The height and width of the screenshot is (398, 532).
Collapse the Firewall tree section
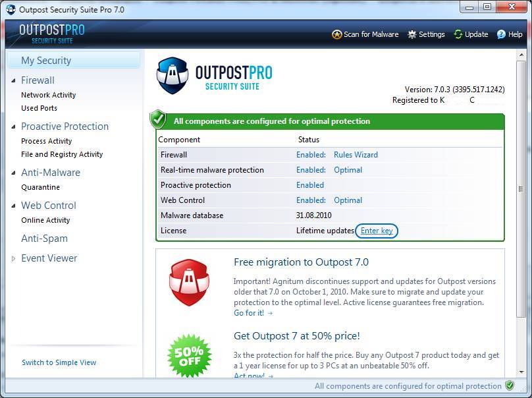pyautogui.click(x=14, y=80)
